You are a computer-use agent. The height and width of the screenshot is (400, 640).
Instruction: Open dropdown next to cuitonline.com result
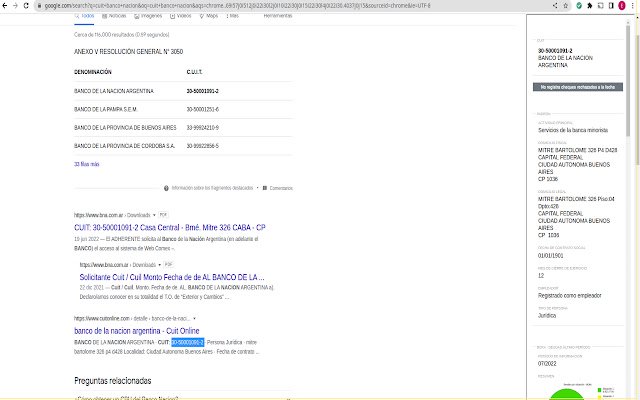coord(194,318)
